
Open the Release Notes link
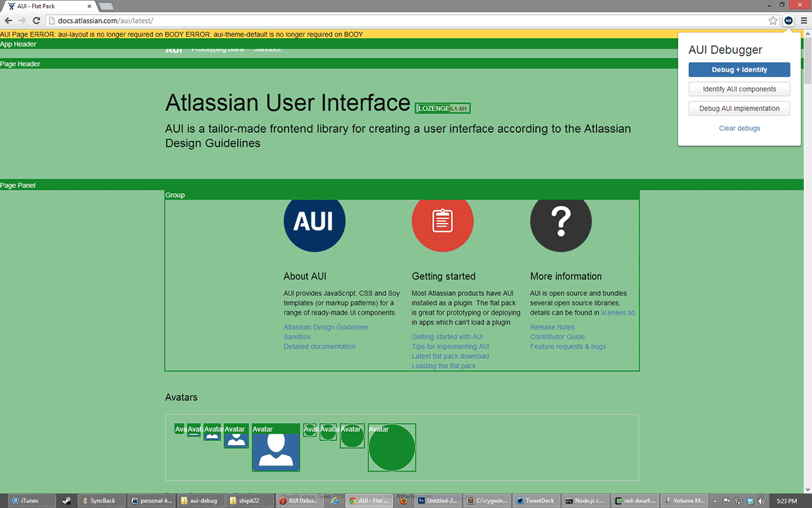click(553, 327)
